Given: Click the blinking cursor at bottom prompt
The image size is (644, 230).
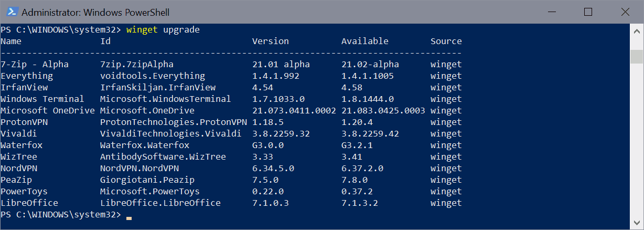Looking at the screenshot, I should pyautogui.click(x=129, y=216).
